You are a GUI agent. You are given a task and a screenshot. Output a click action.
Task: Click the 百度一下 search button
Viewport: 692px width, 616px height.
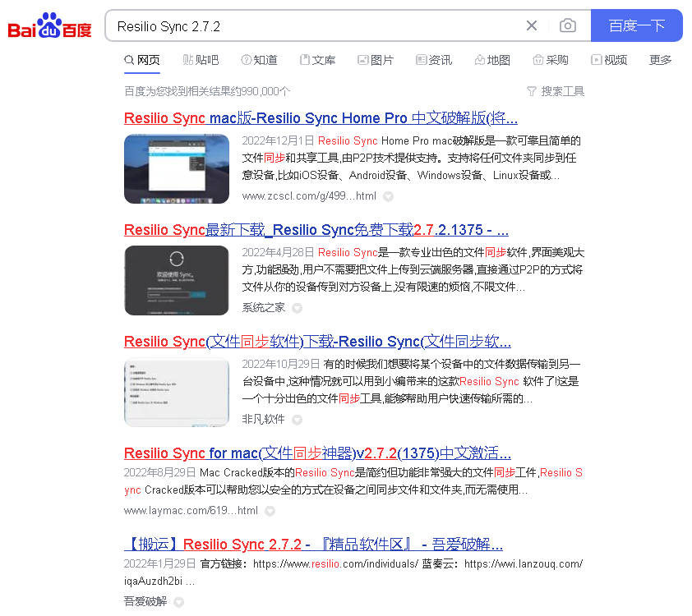636,25
